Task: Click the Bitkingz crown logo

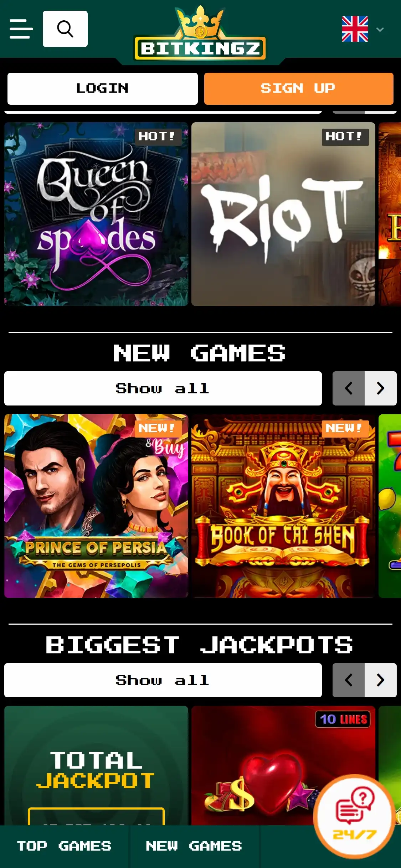Action: coord(200,34)
